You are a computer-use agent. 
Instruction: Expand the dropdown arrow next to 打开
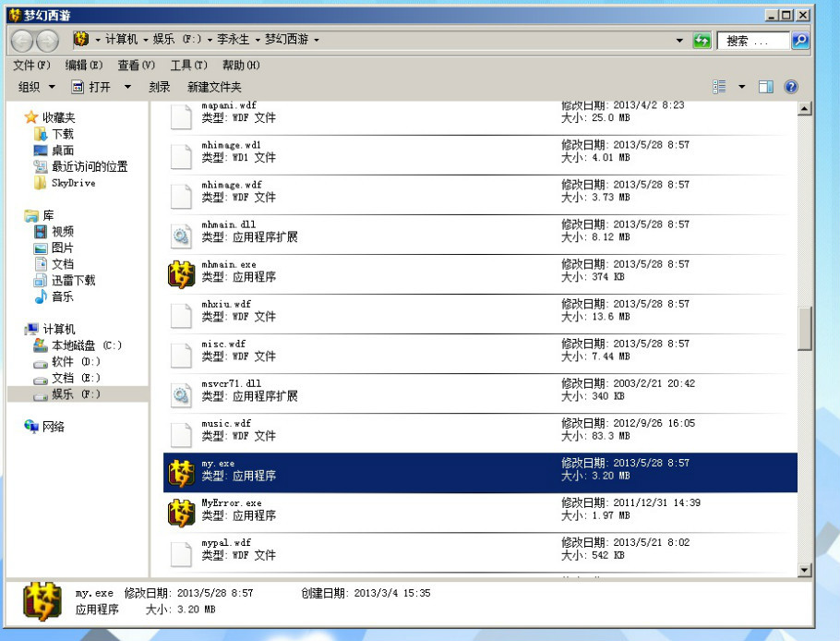tap(127, 87)
